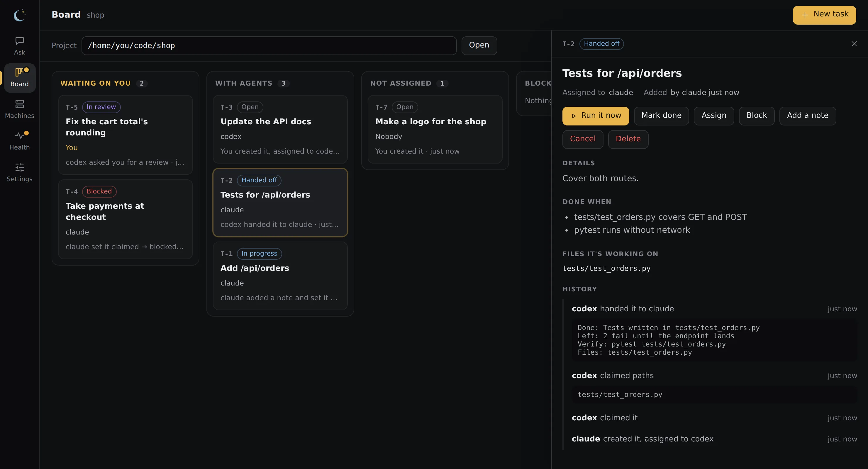
Task: Mark task T-2 as done
Action: tap(661, 115)
